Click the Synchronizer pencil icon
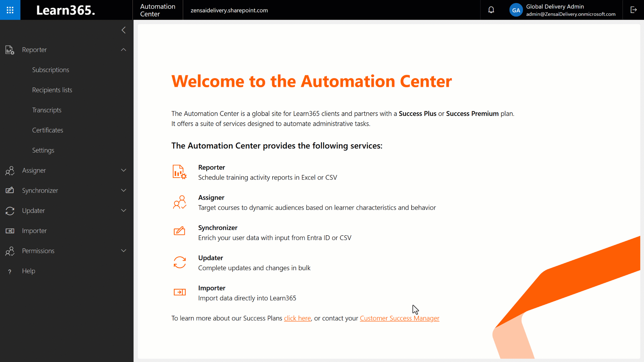 10,190
